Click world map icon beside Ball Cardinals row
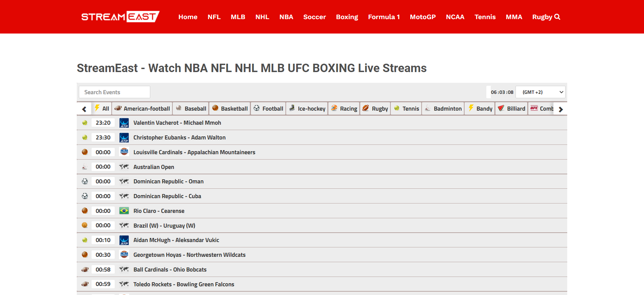Viewport: 644px width, 295px height. pos(124,269)
